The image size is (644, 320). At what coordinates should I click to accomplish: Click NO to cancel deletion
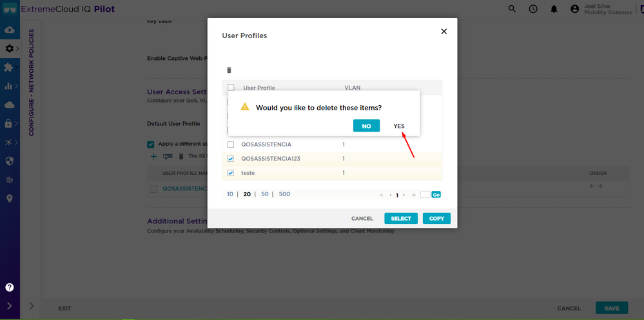[366, 126]
